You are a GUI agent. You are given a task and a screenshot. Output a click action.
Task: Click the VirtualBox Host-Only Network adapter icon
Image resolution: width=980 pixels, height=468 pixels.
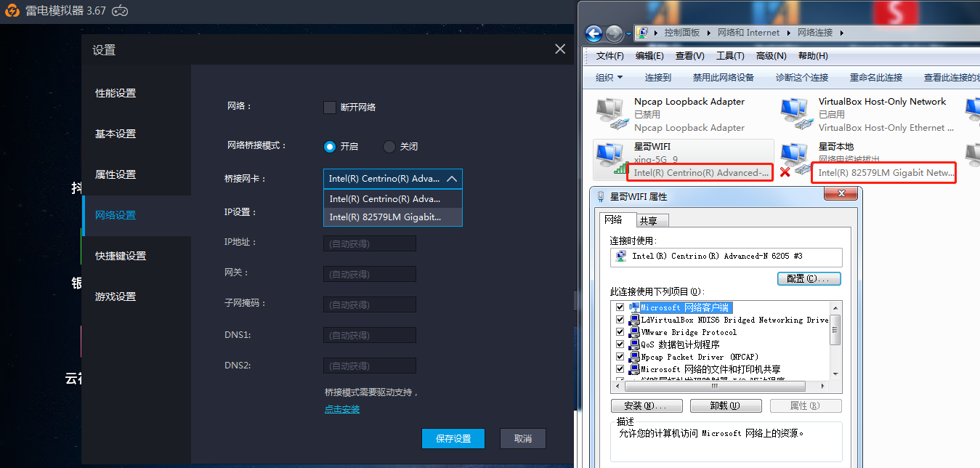pos(795,114)
